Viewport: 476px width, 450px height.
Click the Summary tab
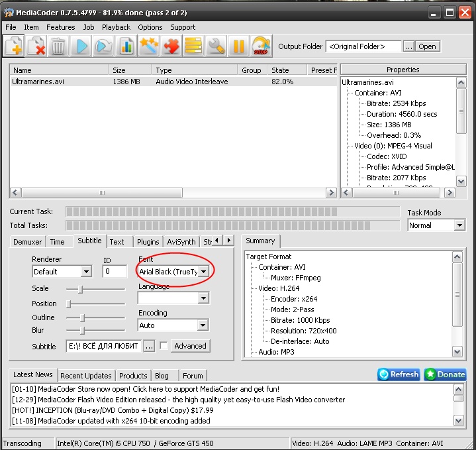coord(260,241)
